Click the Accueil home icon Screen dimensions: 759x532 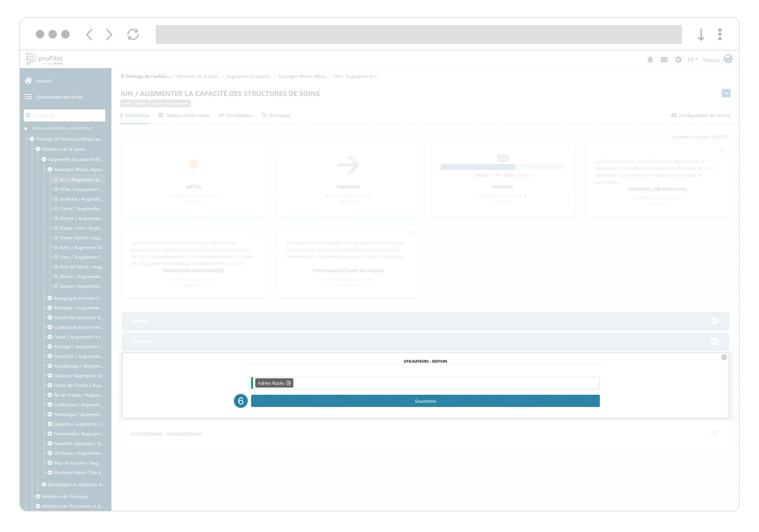(28, 80)
